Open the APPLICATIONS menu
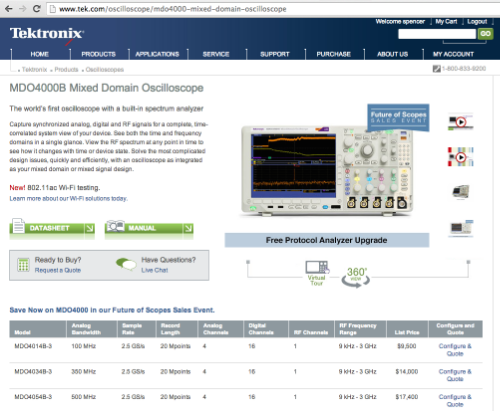 157,54
